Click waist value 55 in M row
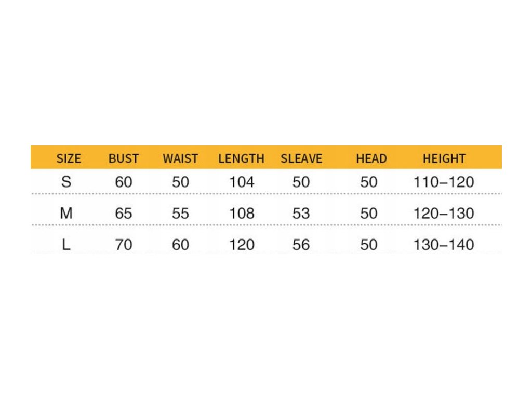This screenshot has height=399, width=532. point(180,214)
